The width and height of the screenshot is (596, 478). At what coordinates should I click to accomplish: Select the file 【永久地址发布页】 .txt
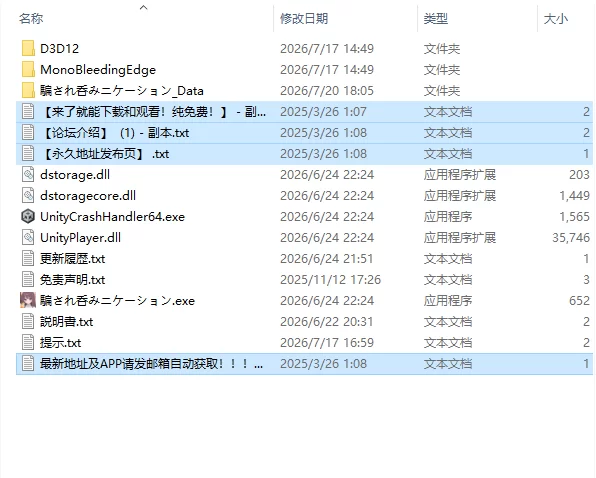(105, 154)
